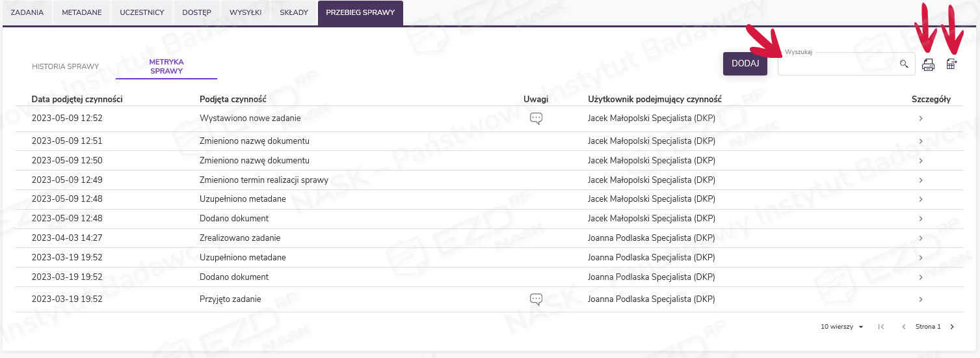Click the printer icon to print the metric
Viewport: 980px width, 358px height.
pyautogui.click(x=928, y=64)
